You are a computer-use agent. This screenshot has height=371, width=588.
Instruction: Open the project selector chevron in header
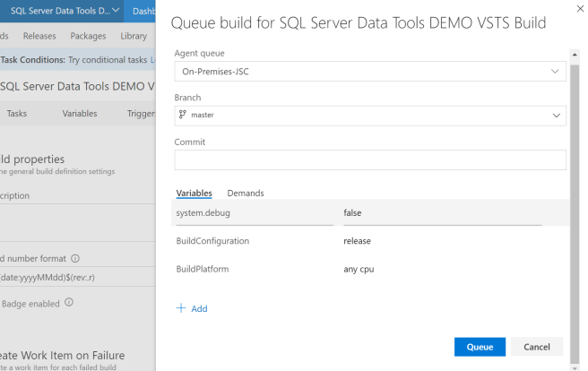(116, 11)
